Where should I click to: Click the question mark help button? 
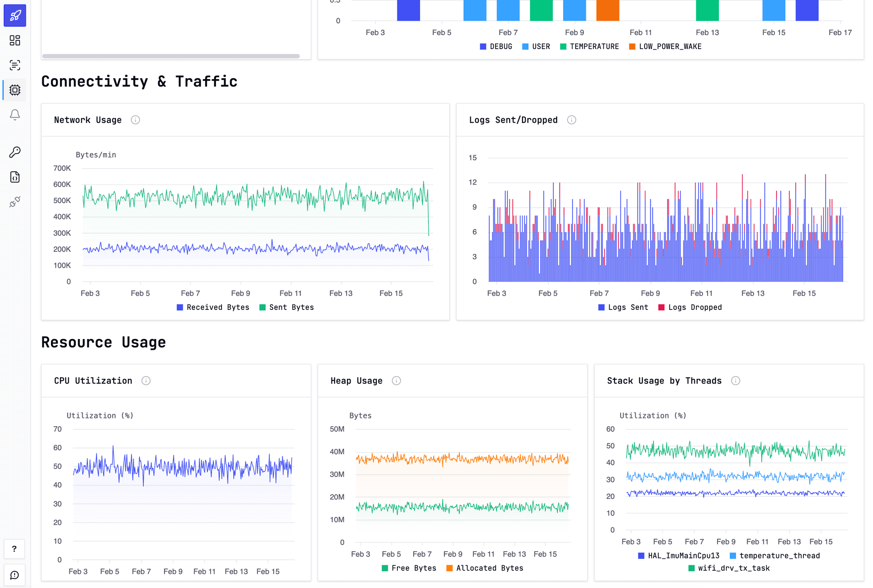point(15,549)
